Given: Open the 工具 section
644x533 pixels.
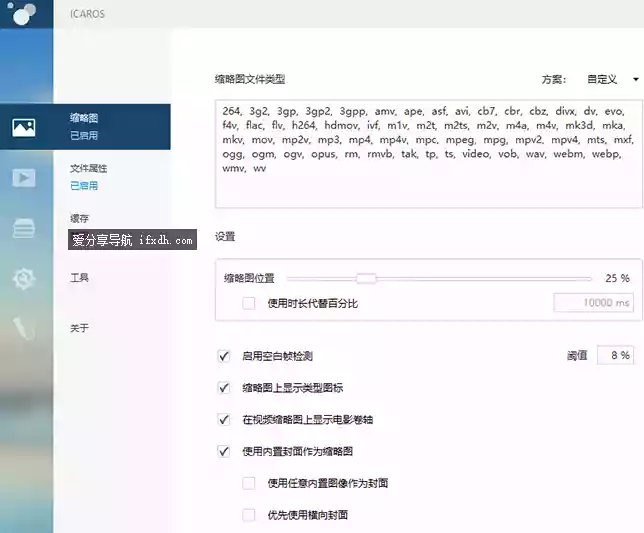Looking at the screenshot, I should click(x=79, y=278).
